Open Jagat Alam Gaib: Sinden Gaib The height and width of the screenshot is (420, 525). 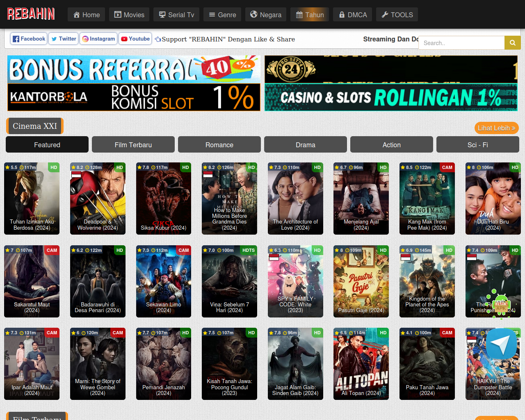[x=295, y=364]
